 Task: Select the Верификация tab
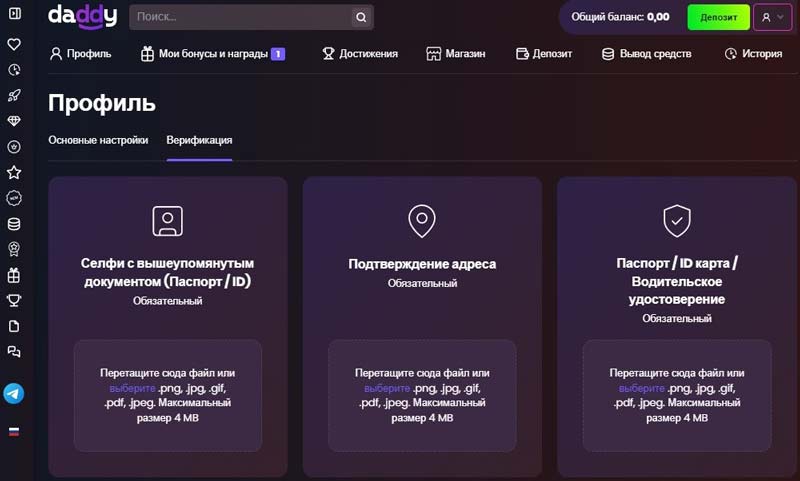pyautogui.click(x=199, y=140)
